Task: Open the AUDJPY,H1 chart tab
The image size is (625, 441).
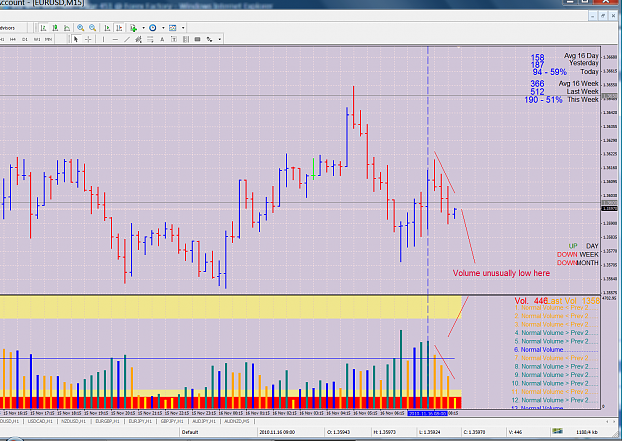Action: pyautogui.click(x=204, y=421)
